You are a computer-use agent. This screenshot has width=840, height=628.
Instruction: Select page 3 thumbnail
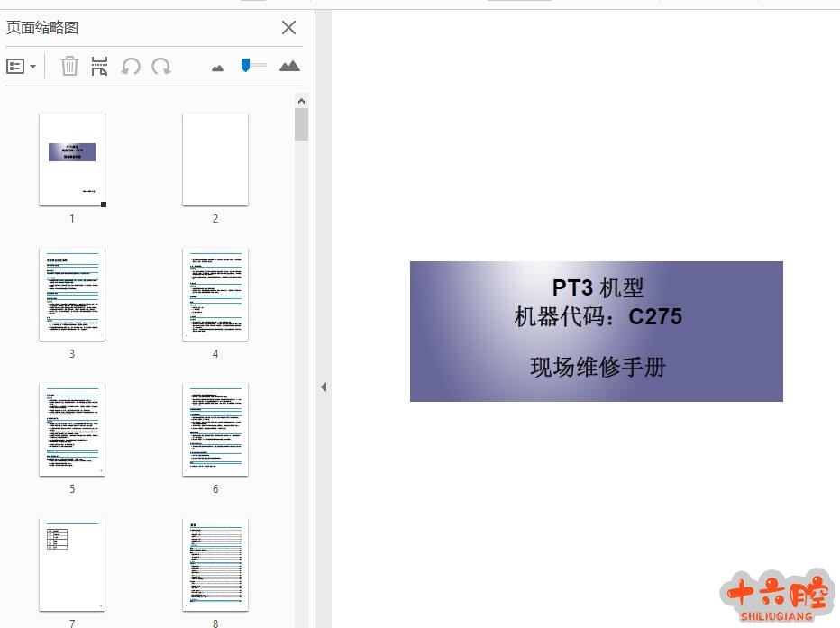click(x=72, y=295)
